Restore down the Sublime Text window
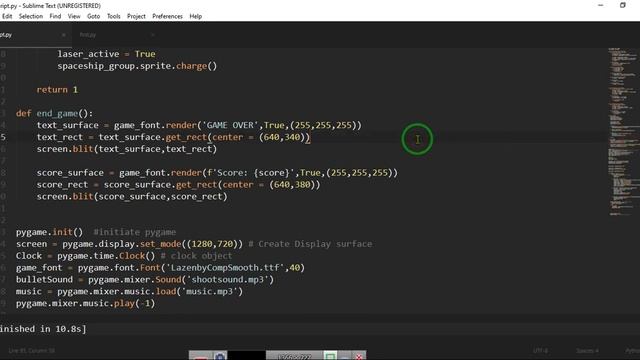640x360 pixels. click(622, 5)
